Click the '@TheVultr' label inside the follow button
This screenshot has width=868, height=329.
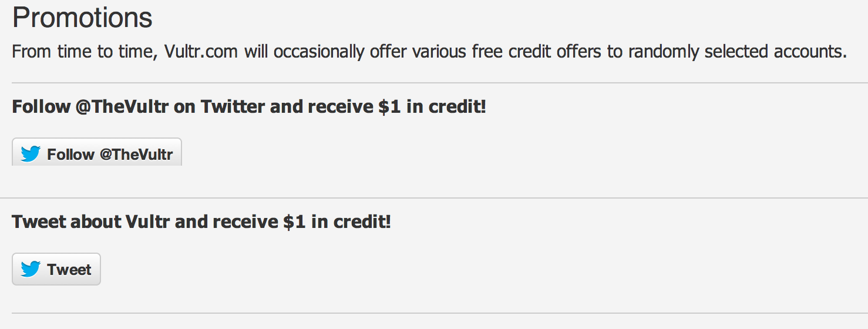click(136, 155)
